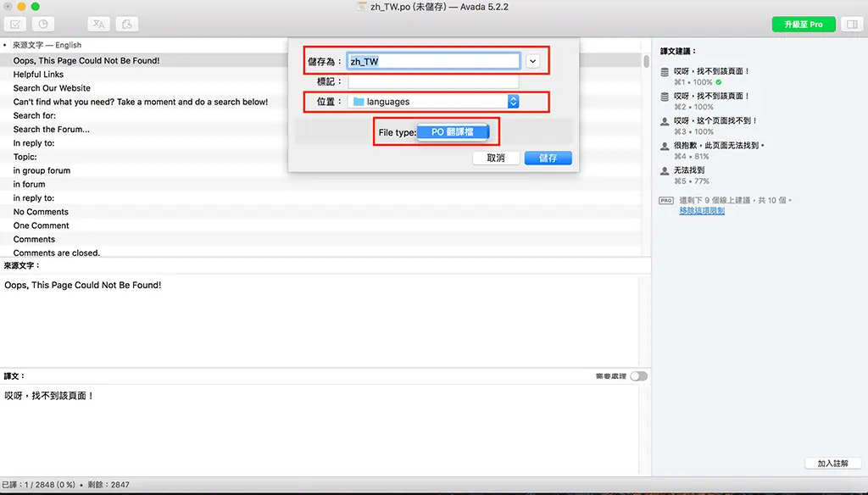Click the person icon beside 无法找到
Image resolution: width=868 pixels, height=495 pixels.
point(665,172)
